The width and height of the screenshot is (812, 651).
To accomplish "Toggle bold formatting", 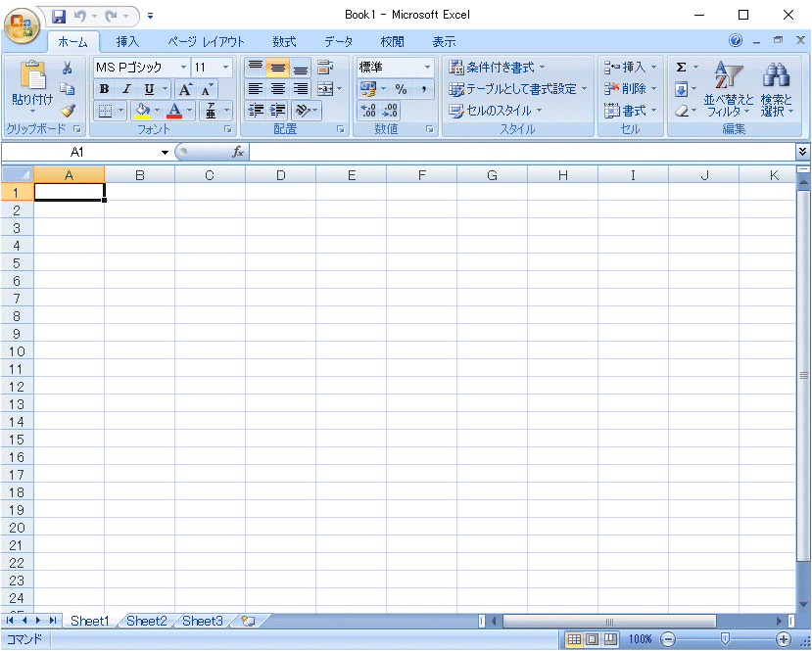I will [104, 89].
